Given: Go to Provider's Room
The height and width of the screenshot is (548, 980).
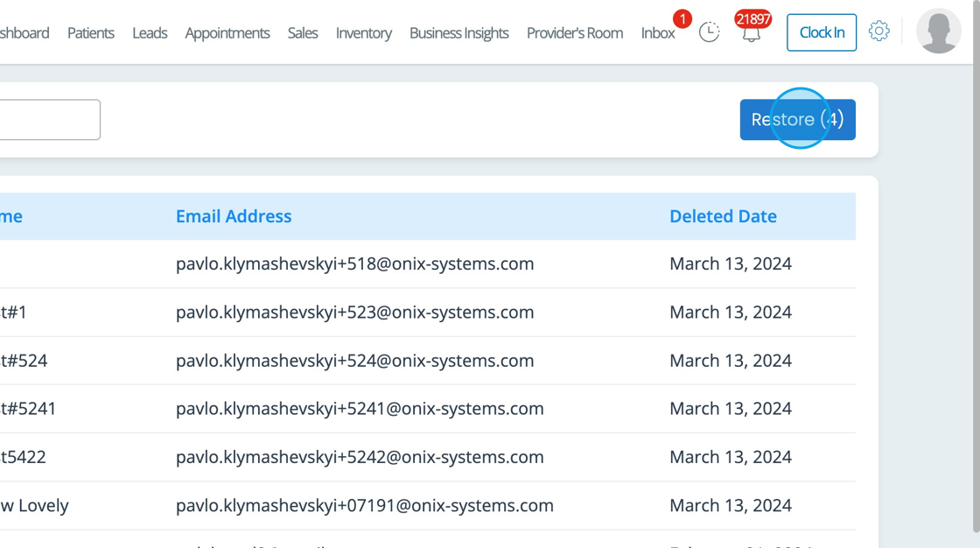Looking at the screenshot, I should click(575, 33).
